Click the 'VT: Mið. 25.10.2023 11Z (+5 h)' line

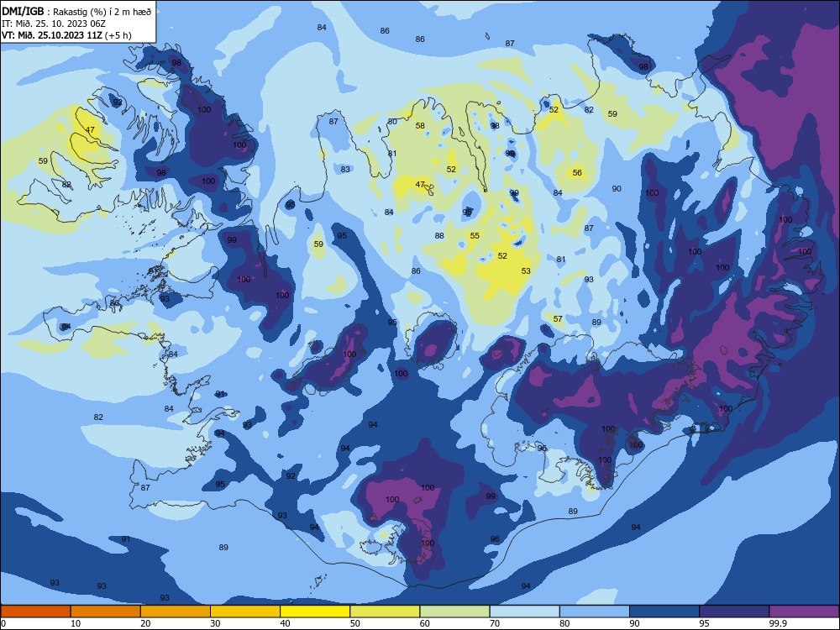coord(66,35)
